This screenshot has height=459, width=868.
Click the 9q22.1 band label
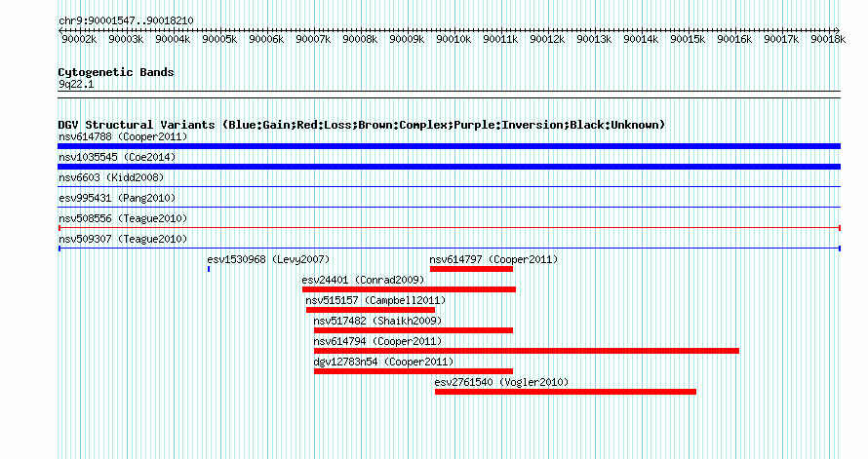pyautogui.click(x=76, y=85)
